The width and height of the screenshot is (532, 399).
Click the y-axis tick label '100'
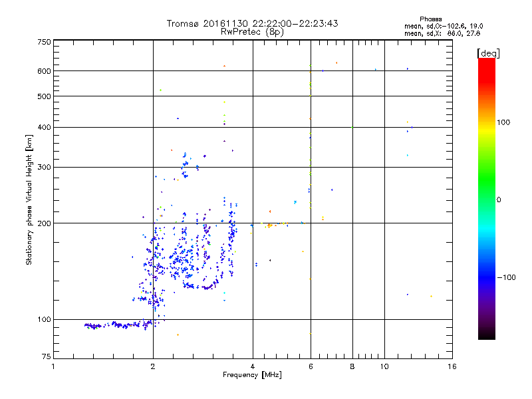pos(44,320)
